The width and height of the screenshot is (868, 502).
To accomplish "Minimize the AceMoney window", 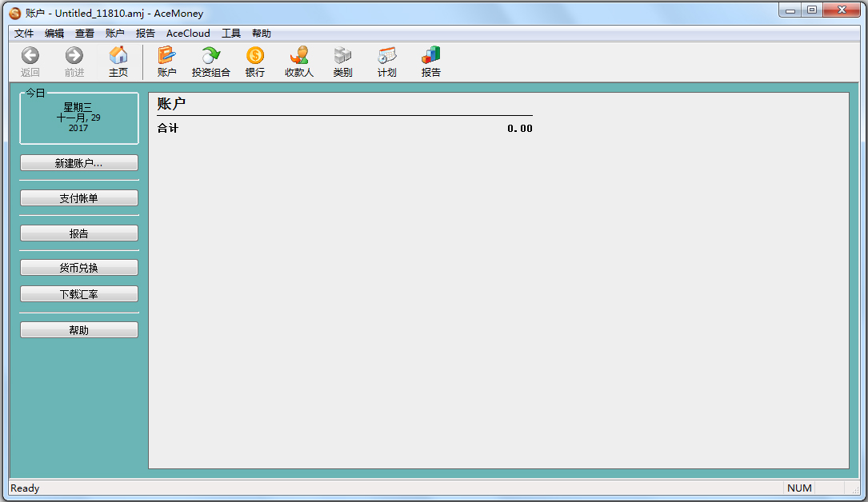I will [x=790, y=10].
